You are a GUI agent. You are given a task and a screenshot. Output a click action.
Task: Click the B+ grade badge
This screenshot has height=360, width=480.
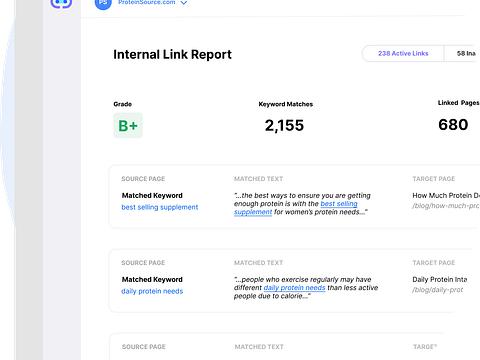pyautogui.click(x=128, y=126)
